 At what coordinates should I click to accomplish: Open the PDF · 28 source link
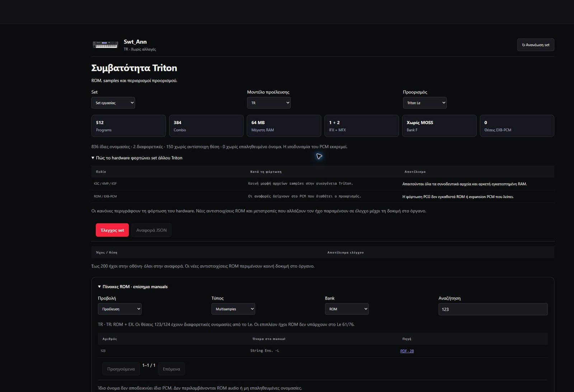pyautogui.click(x=407, y=351)
